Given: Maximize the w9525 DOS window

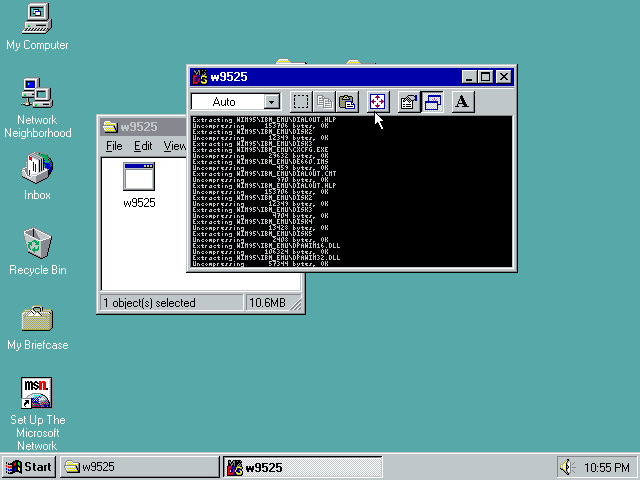Looking at the screenshot, I should click(x=485, y=77).
